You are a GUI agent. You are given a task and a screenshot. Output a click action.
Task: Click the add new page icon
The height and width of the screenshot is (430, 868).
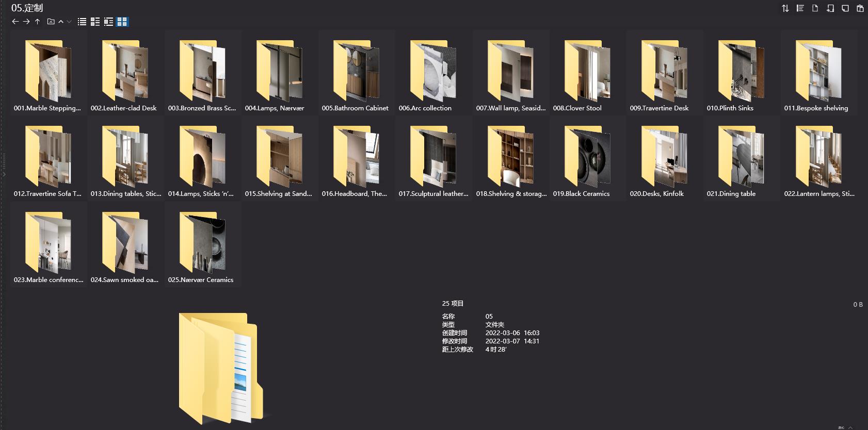[x=830, y=8]
